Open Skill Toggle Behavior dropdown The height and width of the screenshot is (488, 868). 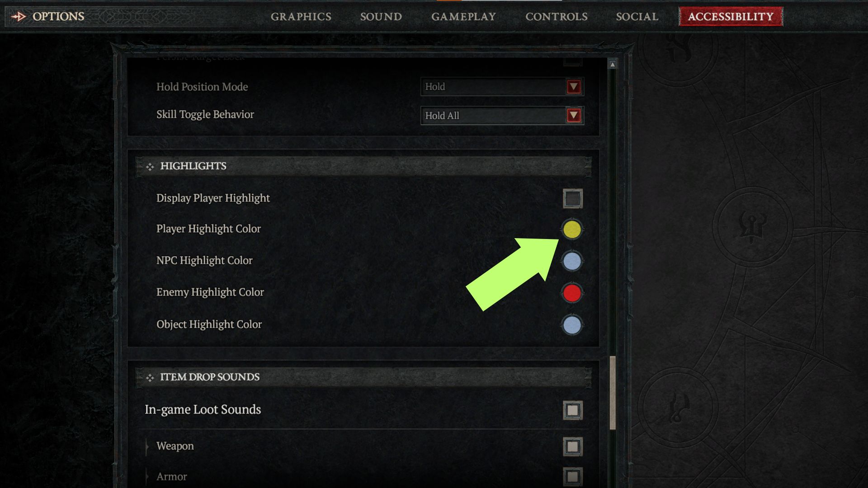point(574,115)
